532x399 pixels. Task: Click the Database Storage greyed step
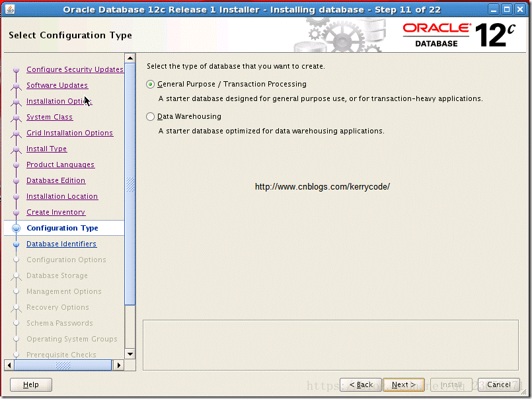(x=57, y=275)
